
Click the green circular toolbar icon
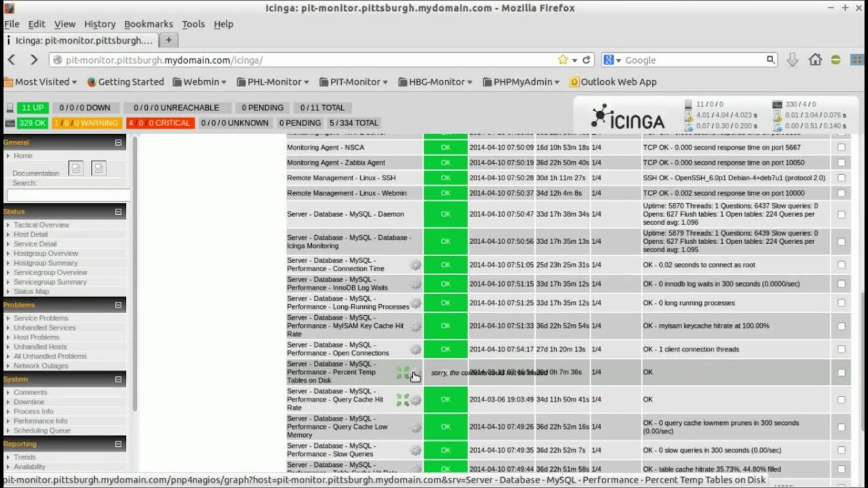point(835,60)
